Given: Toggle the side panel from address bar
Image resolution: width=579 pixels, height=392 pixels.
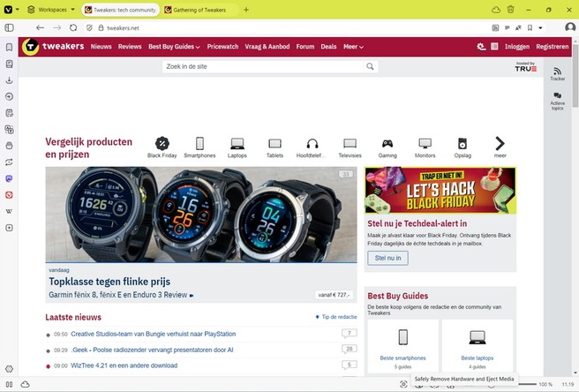Looking at the screenshot, I should pyautogui.click(x=9, y=27).
